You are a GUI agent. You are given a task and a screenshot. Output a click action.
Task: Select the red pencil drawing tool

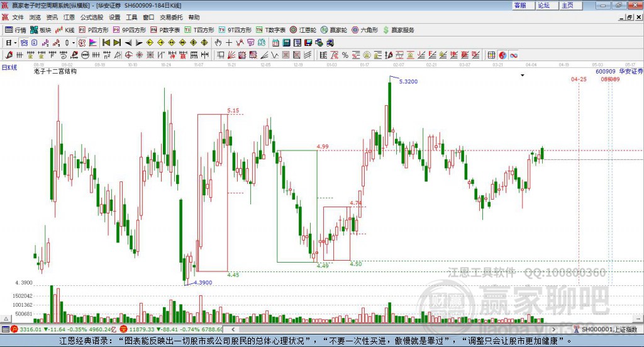tap(9, 55)
